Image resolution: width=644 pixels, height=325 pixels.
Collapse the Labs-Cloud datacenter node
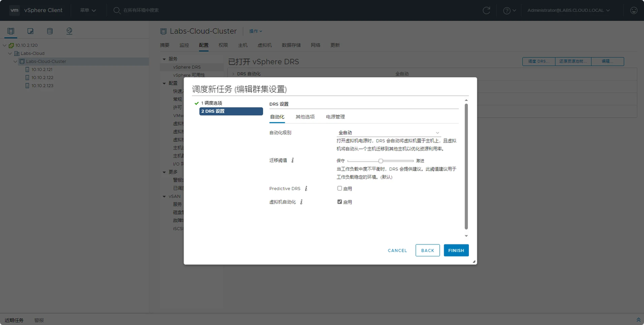(10, 53)
